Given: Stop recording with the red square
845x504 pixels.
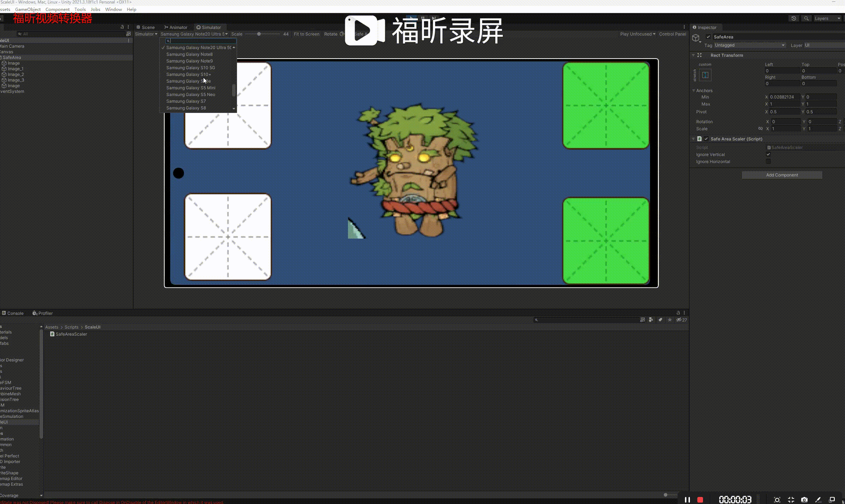Looking at the screenshot, I should (700, 499).
